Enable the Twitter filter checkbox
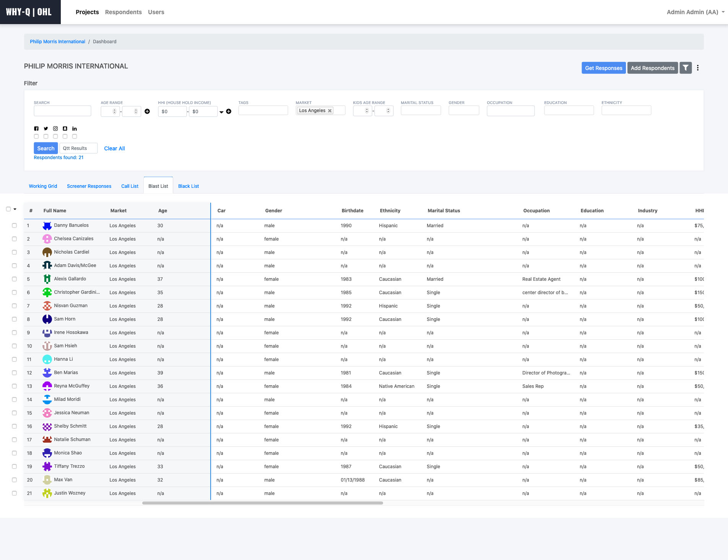 (x=46, y=137)
